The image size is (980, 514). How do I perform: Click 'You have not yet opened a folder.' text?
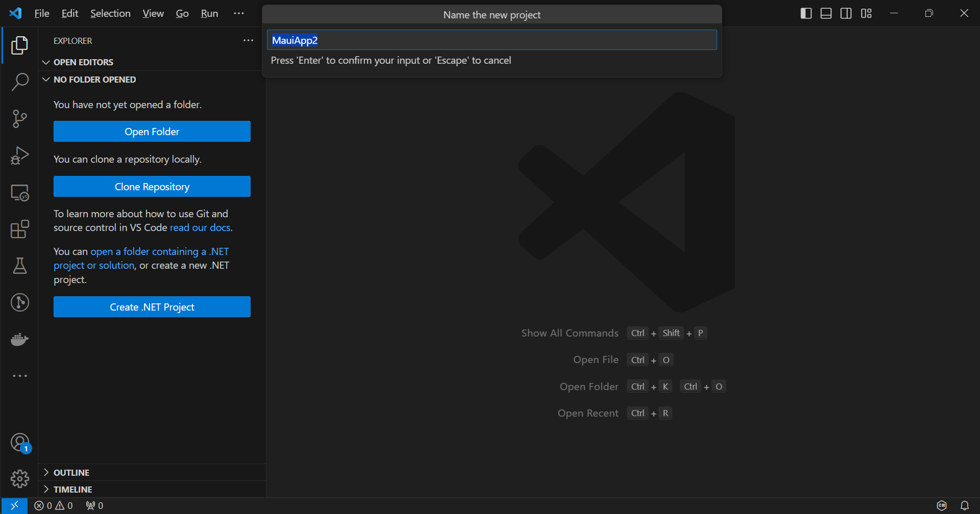[128, 105]
